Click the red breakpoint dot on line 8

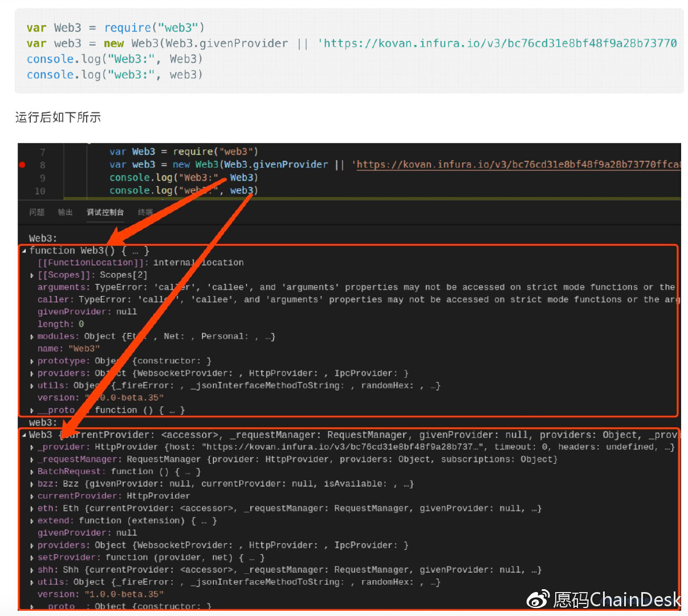[x=22, y=165]
